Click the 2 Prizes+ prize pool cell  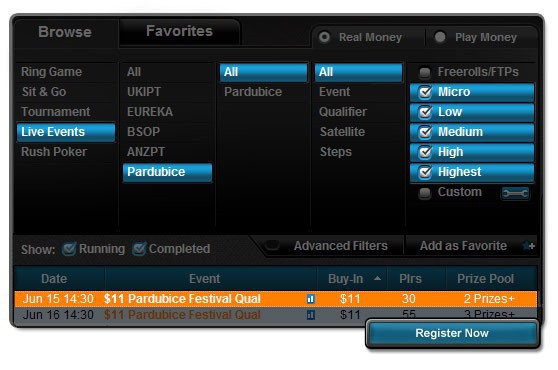(x=489, y=299)
